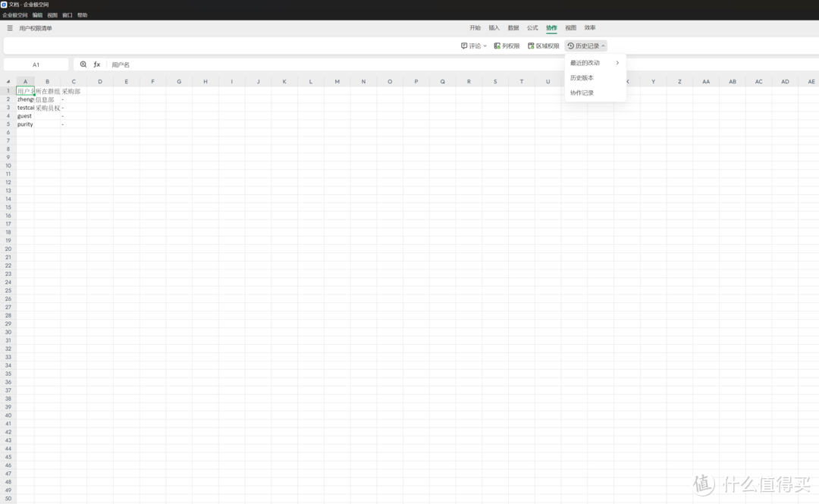
Task: Click the 区域权限 range permission button
Action: (543, 46)
